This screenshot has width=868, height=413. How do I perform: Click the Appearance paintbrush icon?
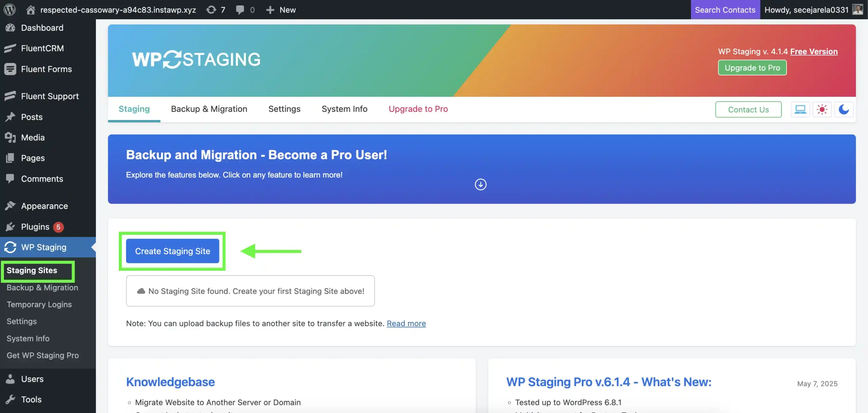pos(10,206)
